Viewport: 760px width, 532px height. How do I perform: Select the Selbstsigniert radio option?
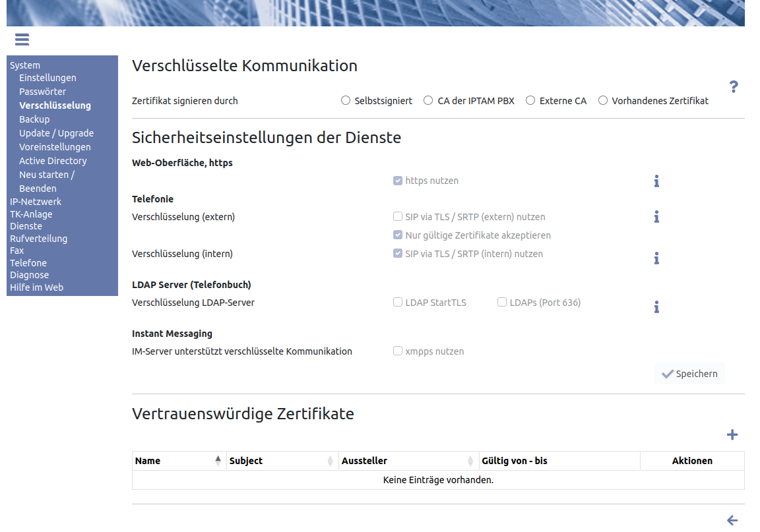click(x=346, y=101)
